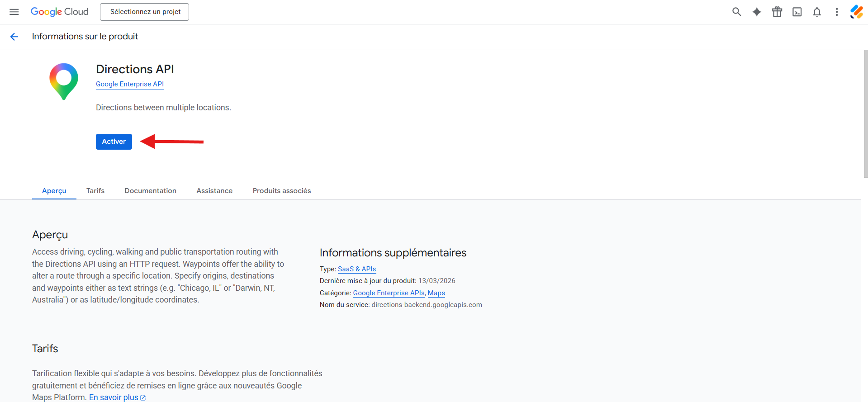Follow the En savoir plus link
868x402 pixels.
pyautogui.click(x=114, y=397)
